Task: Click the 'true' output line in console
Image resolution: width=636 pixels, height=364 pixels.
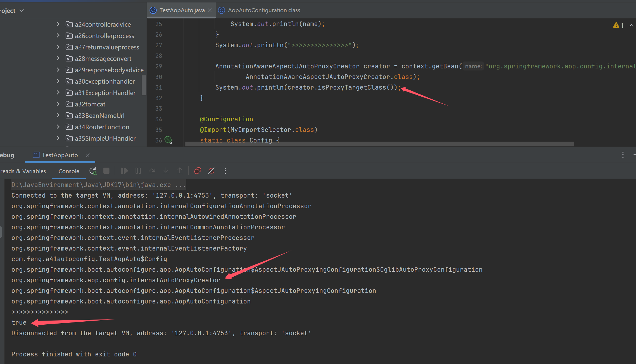Action: [19, 322]
